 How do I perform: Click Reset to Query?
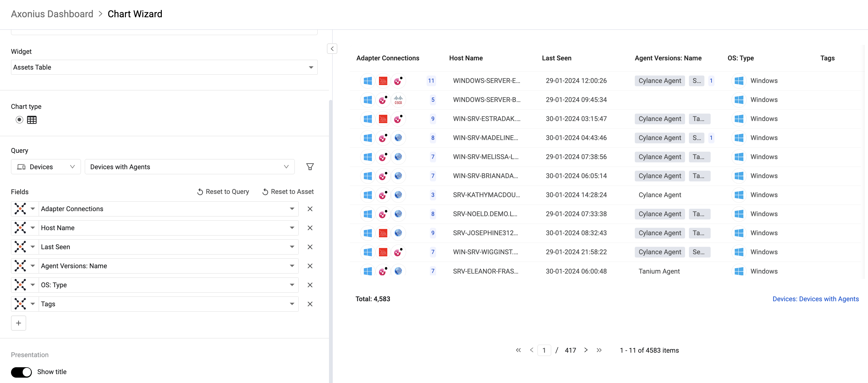223,192
